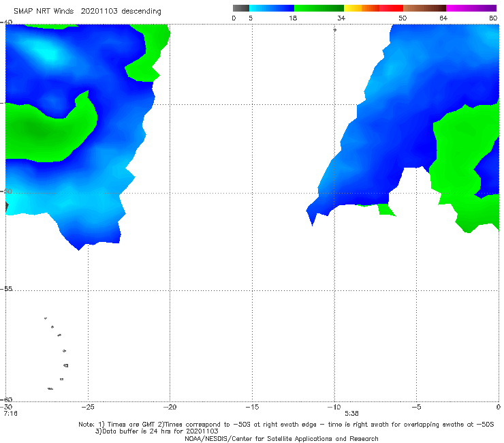Viewport: 504px width, 443px height.
Task: Click the '3)Data buffer is 24 hrs' note
Action: (x=157, y=431)
